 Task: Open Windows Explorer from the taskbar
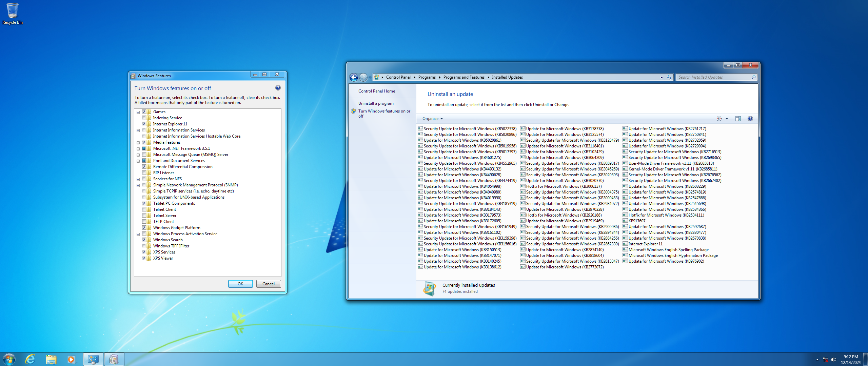pos(51,359)
